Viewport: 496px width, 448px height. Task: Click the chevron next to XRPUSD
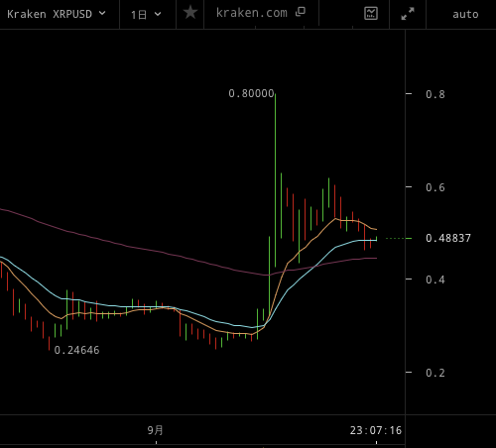102,14
